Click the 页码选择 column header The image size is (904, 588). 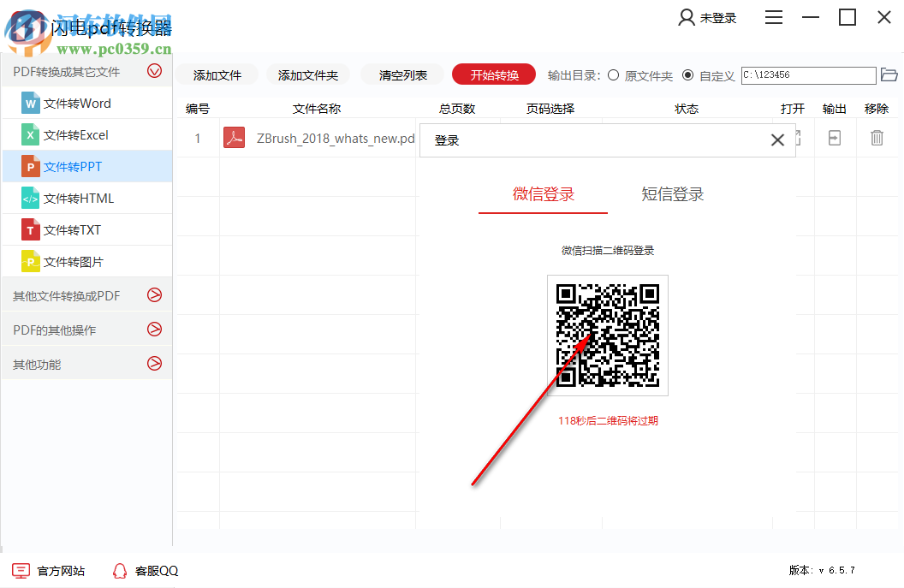point(550,109)
